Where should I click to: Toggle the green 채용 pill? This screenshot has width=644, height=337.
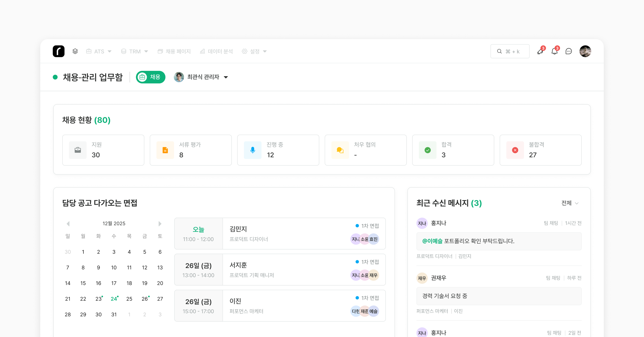coord(151,77)
